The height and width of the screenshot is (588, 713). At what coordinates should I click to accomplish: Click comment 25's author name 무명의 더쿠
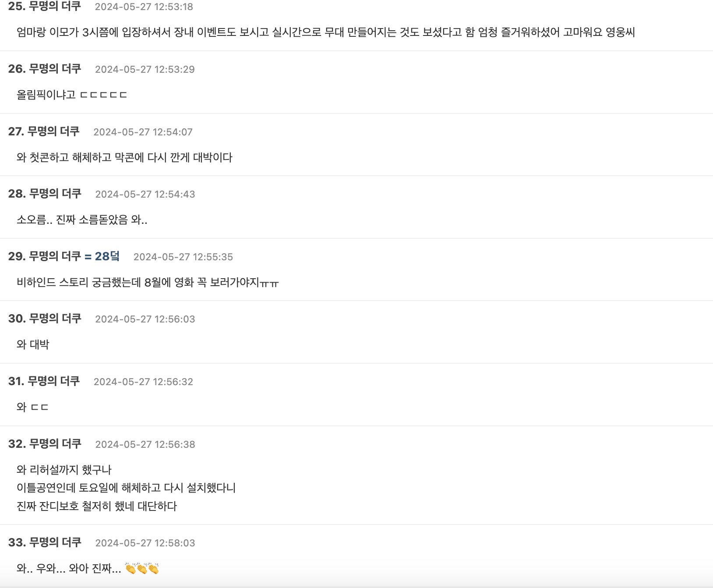(x=55, y=7)
